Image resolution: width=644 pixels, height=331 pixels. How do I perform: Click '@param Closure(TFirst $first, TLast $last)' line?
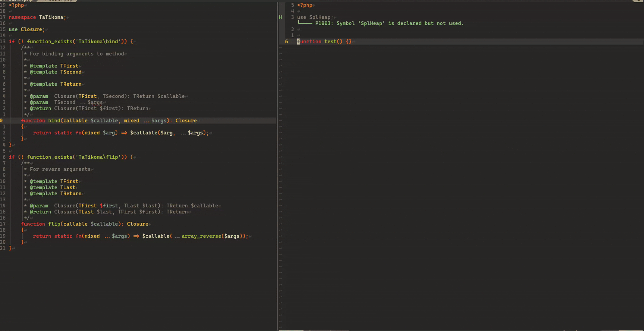click(124, 206)
